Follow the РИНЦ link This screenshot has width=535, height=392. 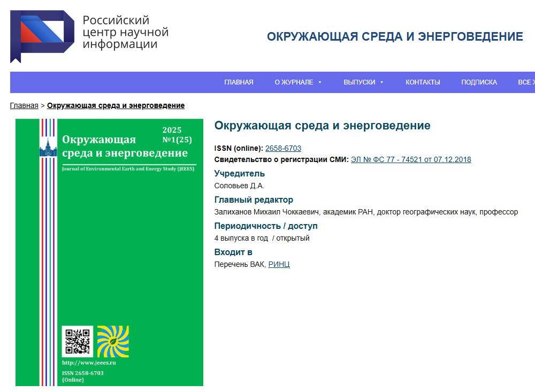pyautogui.click(x=279, y=264)
